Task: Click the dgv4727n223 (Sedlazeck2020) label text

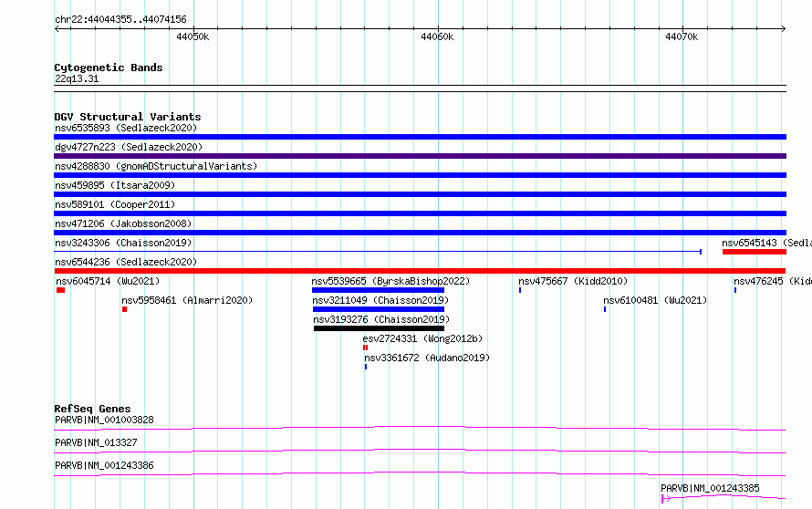Action: click(x=129, y=147)
